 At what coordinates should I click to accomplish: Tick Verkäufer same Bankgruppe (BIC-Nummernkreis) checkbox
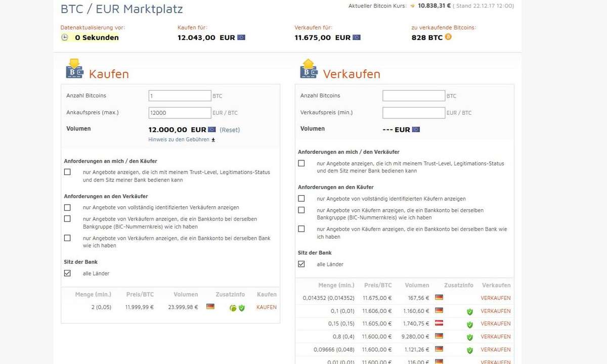click(x=67, y=219)
